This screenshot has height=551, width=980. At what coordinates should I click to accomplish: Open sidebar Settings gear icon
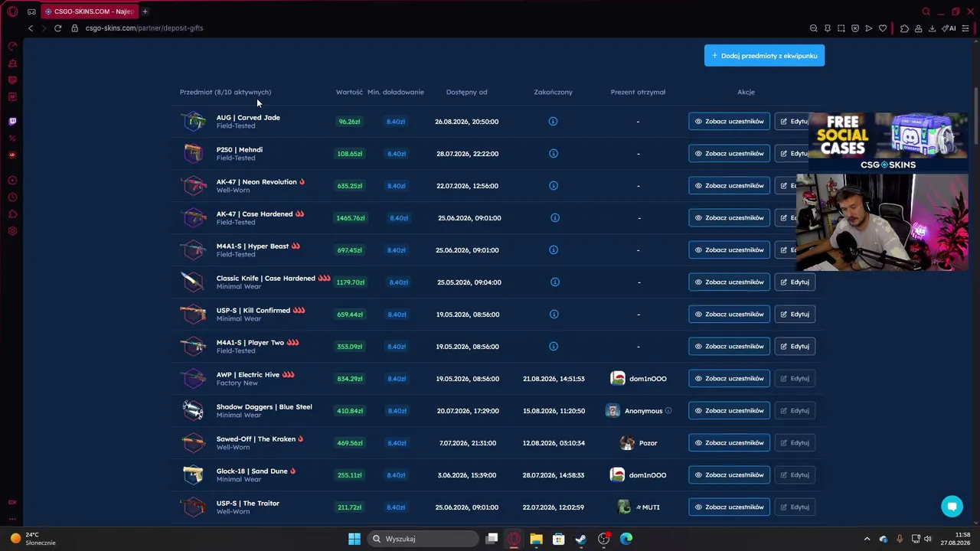(12, 231)
